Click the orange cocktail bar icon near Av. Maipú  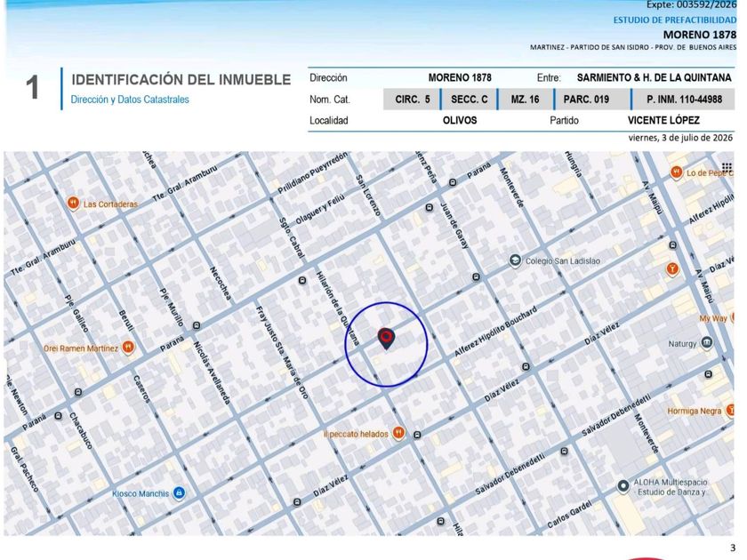click(672, 269)
